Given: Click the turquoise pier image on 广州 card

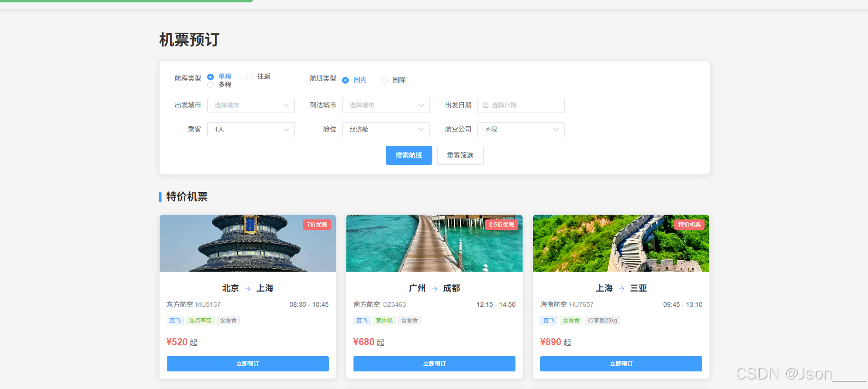Looking at the screenshot, I should point(434,243).
